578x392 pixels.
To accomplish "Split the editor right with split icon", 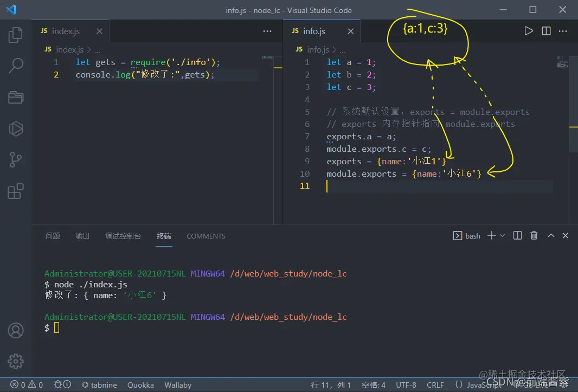I will tap(546, 31).
